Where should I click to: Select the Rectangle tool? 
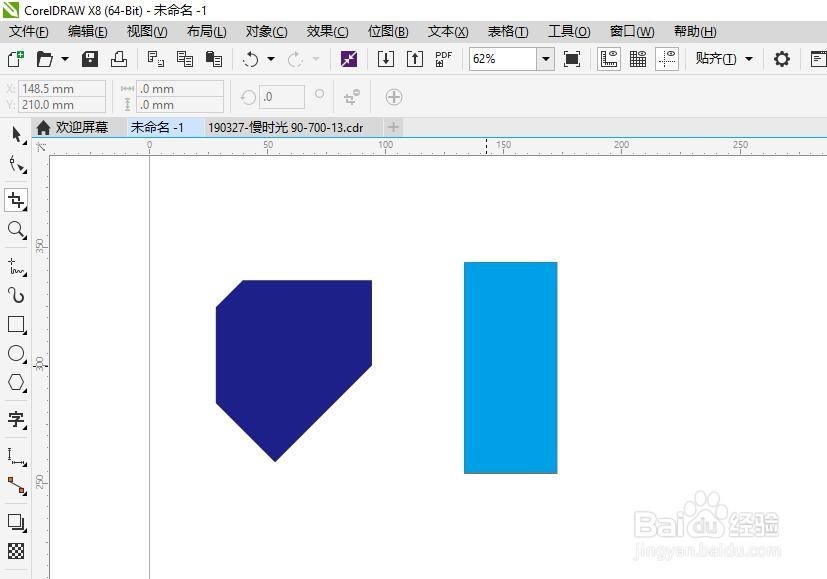(x=17, y=324)
